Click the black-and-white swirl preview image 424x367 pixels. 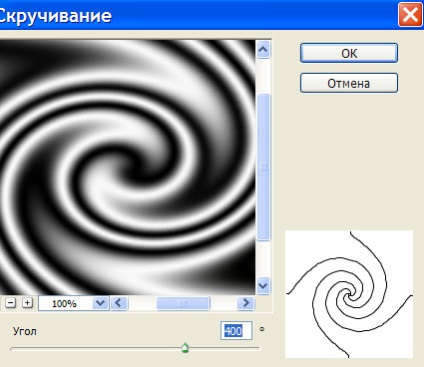[x=127, y=167]
